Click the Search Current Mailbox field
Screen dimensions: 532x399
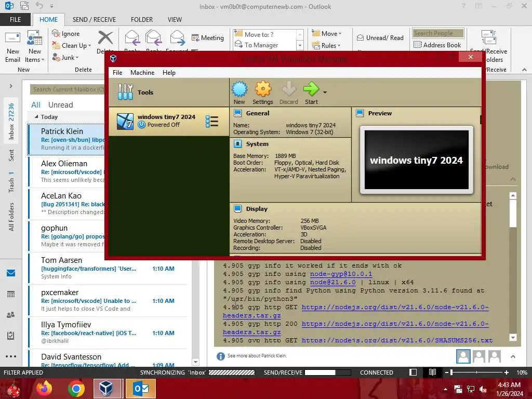[x=67, y=89]
